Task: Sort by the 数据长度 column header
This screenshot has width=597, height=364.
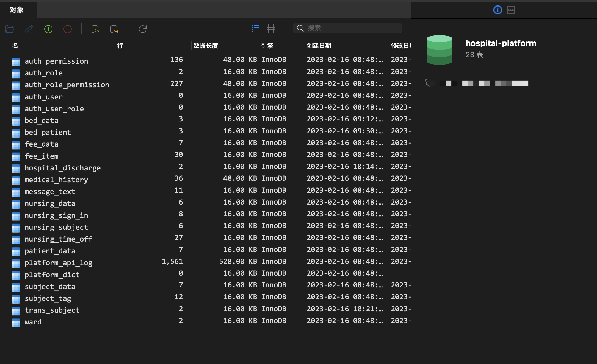Action: 205,46
